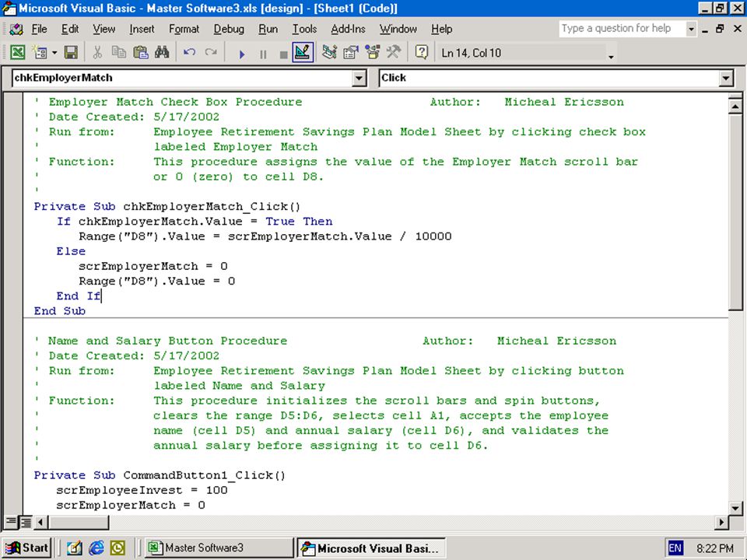Open the Format menu
This screenshot has height=560, width=747.
pyautogui.click(x=184, y=29)
